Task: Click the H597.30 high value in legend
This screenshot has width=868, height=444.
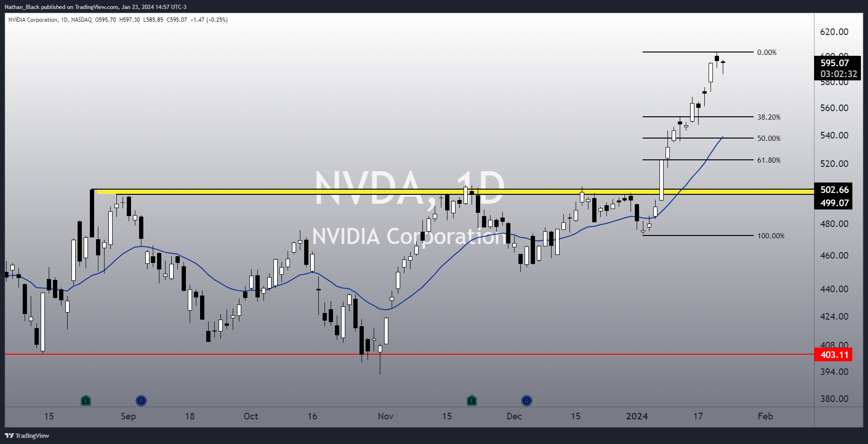Action: [130, 20]
